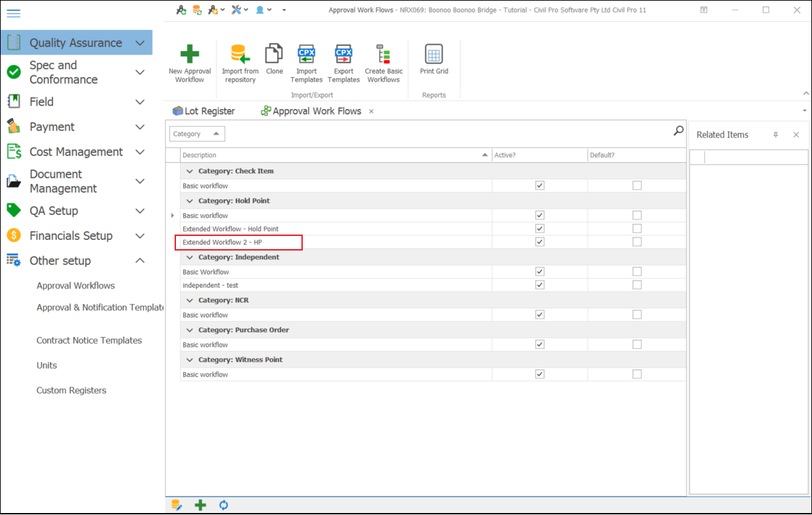Screen dimensions: 812x515
Task: Click the Spec and Conformance checkmark icon
Action: [x=13, y=72]
